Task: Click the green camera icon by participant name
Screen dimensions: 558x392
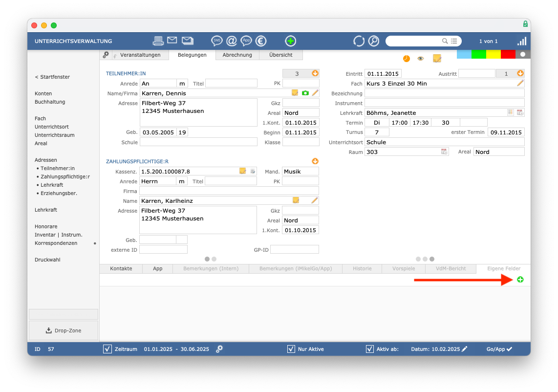Action: [x=305, y=93]
